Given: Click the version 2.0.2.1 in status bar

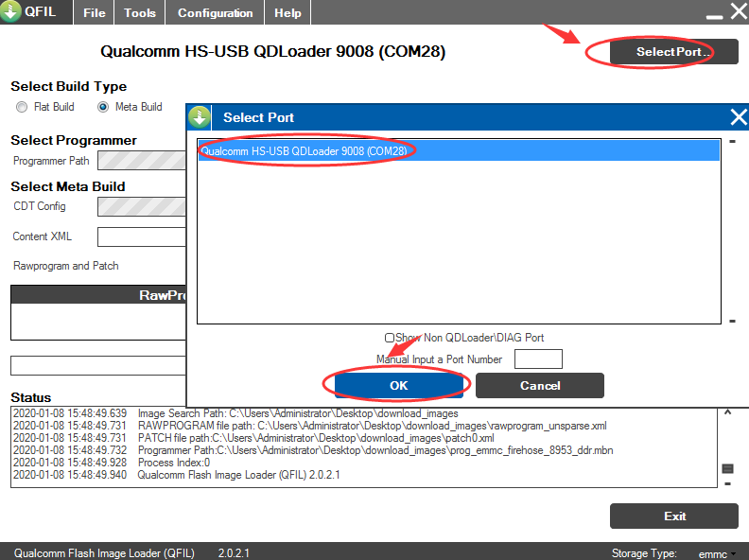Looking at the screenshot, I should [234, 552].
